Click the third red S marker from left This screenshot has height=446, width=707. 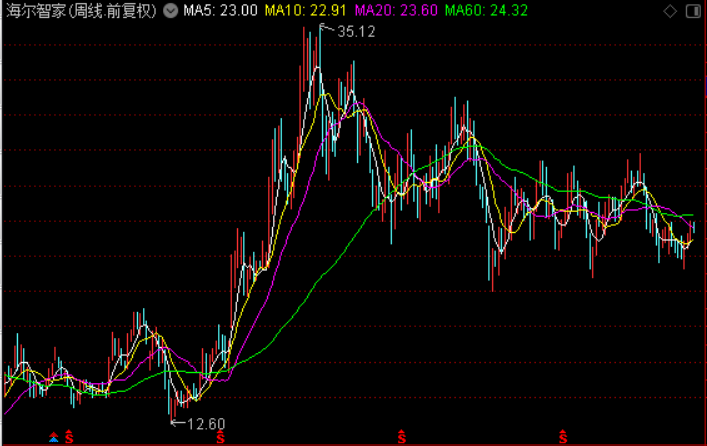[x=401, y=436]
